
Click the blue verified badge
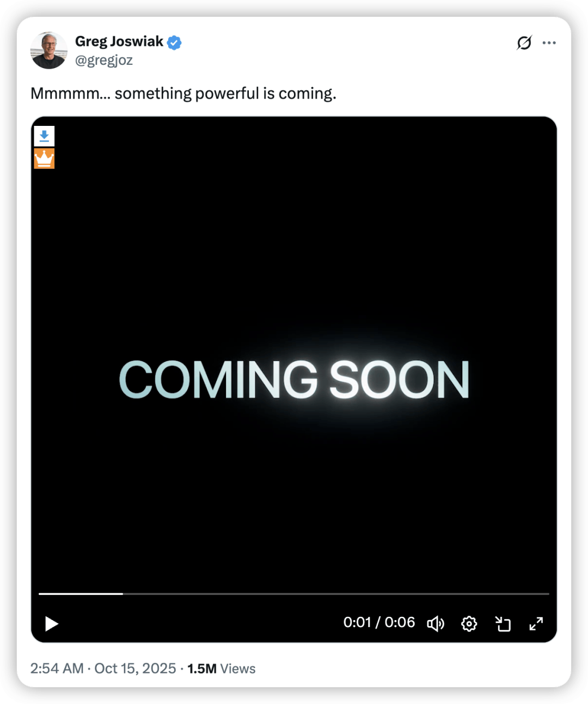click(174, 42)
